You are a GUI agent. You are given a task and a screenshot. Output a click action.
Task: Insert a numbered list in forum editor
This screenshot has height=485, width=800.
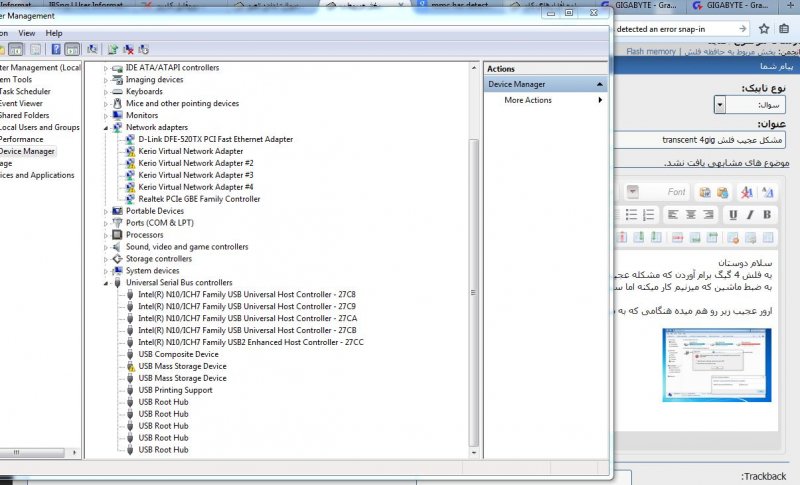(648, 215)
